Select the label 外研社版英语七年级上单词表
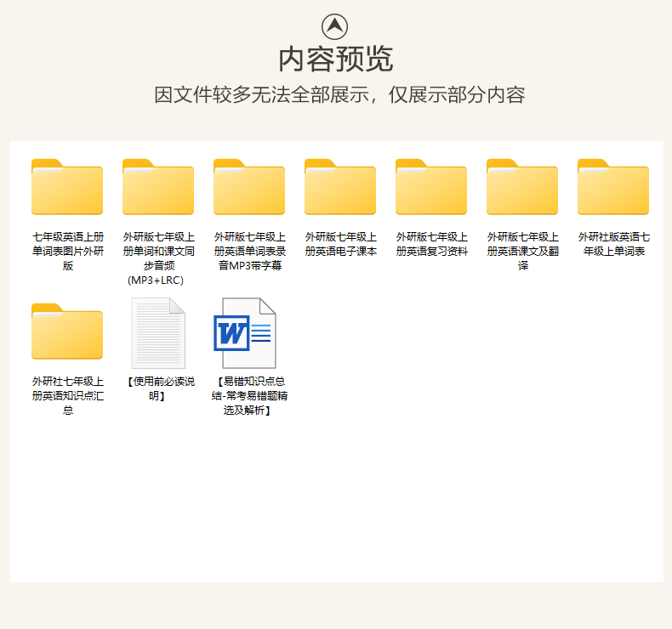672x629 pixels. click(x=613, y=244)
